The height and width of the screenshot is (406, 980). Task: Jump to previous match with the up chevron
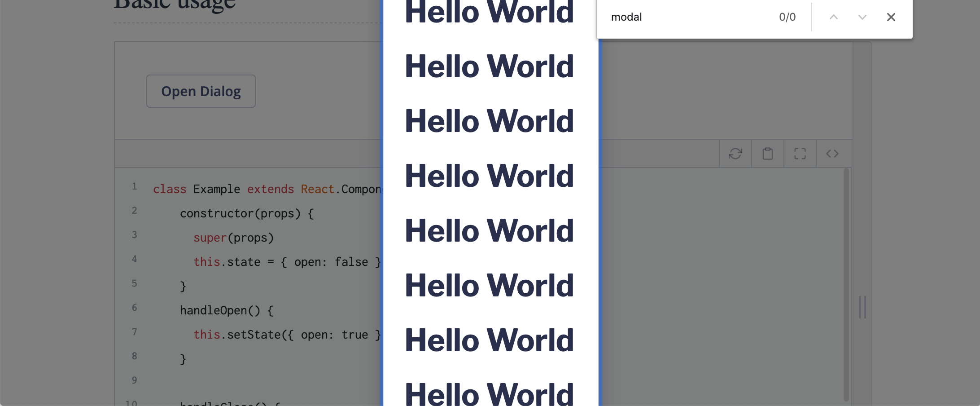pyautogui.click(x=834, y=17)
